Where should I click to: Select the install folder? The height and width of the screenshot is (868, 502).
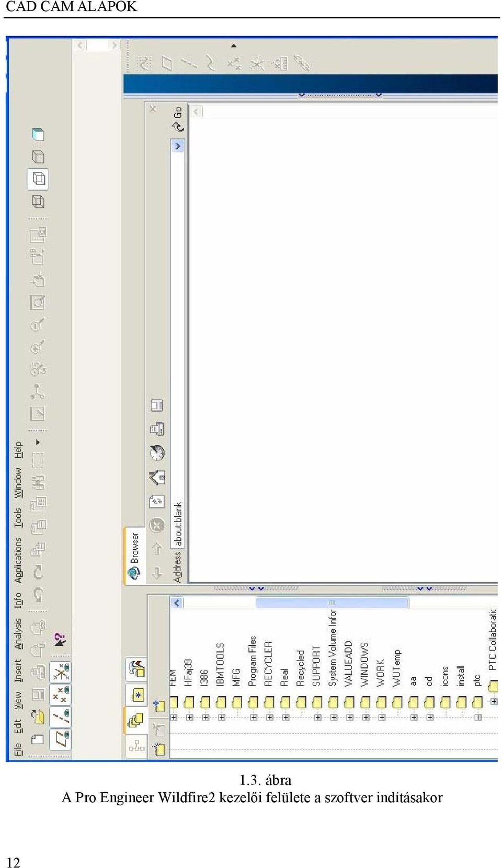click(460, 676)
